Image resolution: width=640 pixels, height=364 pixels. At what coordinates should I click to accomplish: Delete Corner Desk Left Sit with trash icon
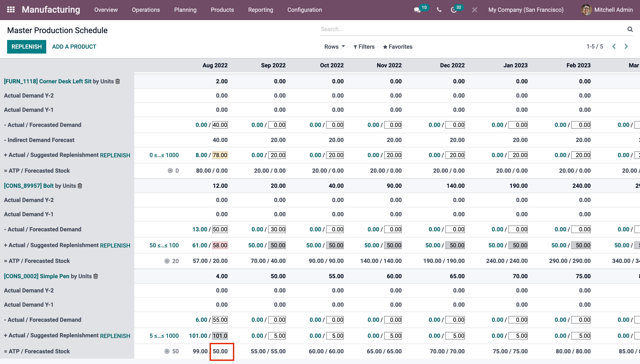tap(118, 81)
